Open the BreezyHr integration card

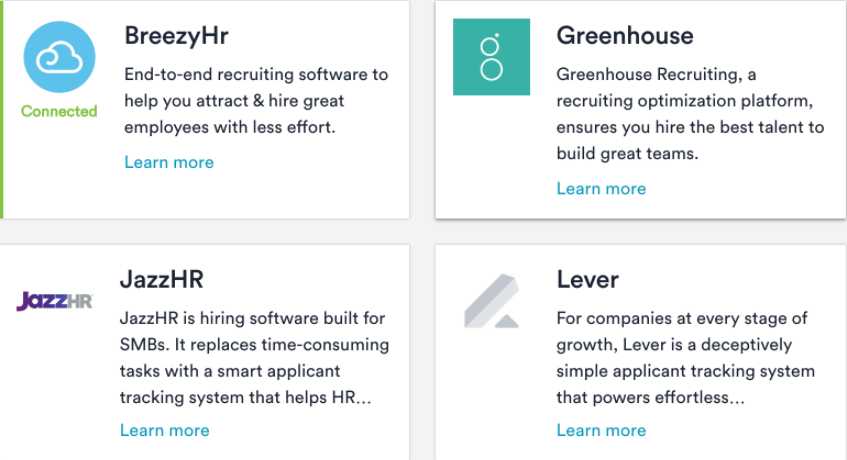(x=205, y=110)
